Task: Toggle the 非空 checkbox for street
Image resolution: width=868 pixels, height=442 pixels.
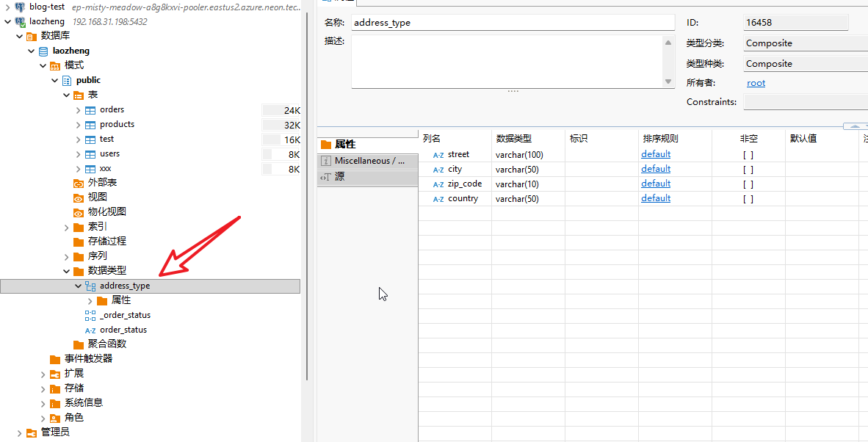Action: point(748,155)
